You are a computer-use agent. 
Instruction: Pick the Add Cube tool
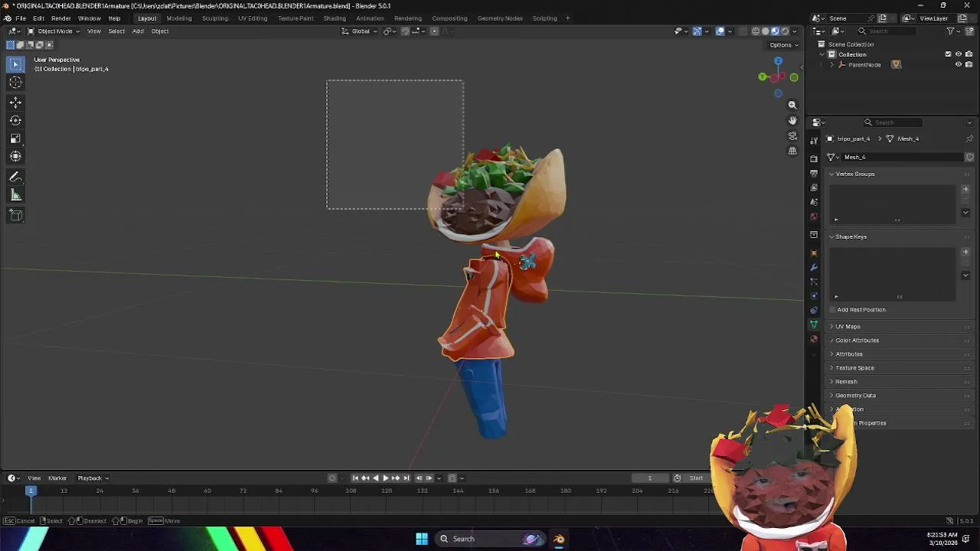pos(15,215)
